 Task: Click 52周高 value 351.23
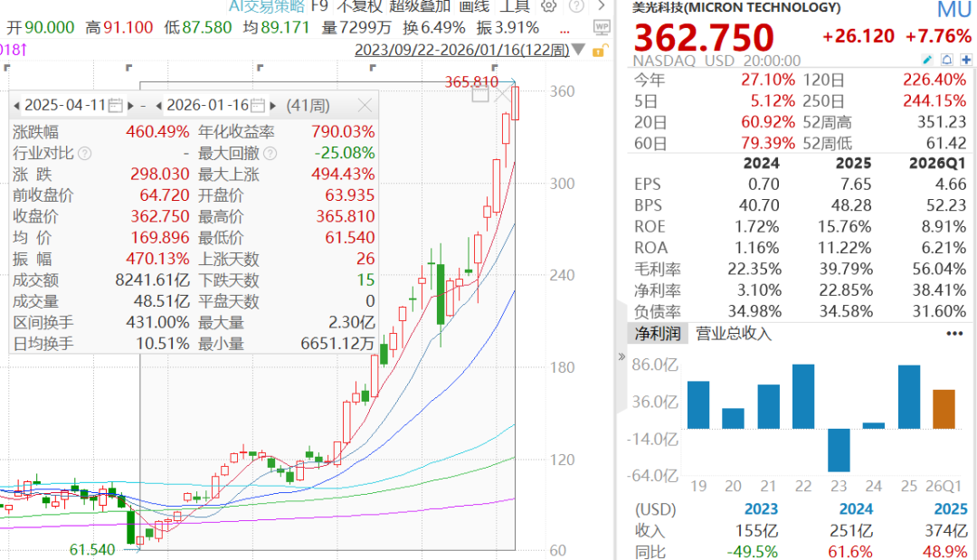942,122
